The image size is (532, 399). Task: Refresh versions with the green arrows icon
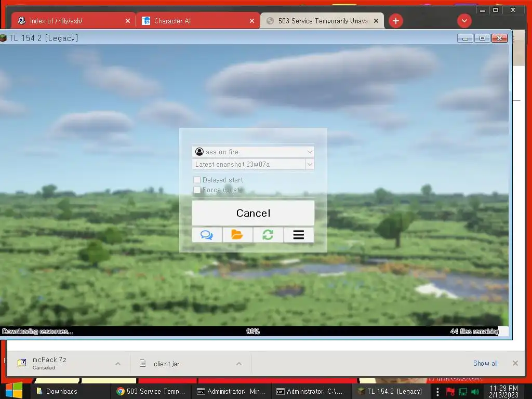268,235
